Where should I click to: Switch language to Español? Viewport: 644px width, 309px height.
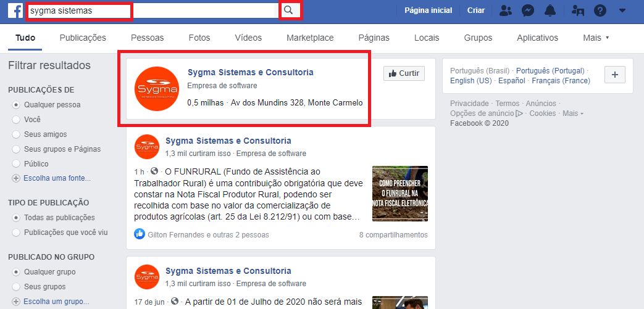[512, 81]
